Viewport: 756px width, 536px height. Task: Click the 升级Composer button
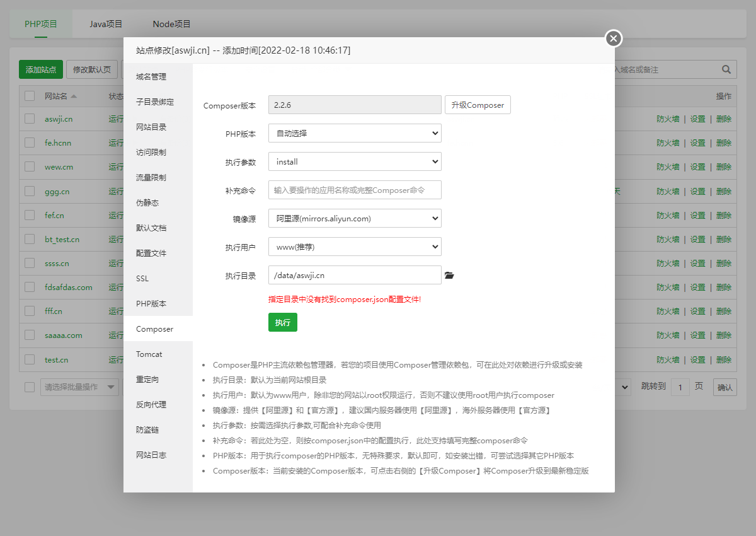[x=478, y=105]
